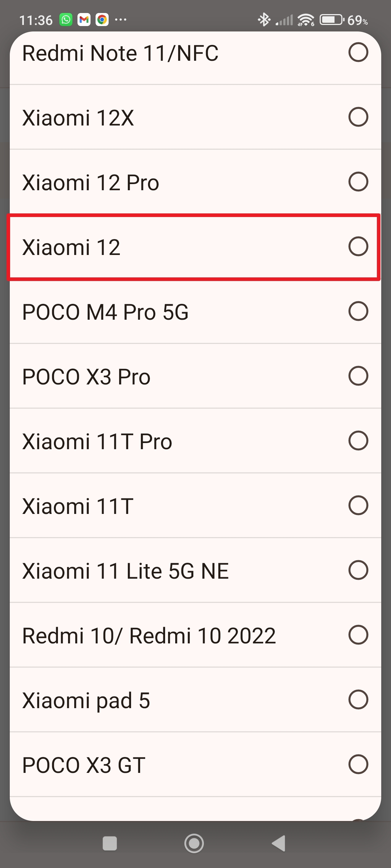Viewport: 391px width, 868px height.
Task: Tap the POCO M4 Pro 5G option
Action: (105, 312)
